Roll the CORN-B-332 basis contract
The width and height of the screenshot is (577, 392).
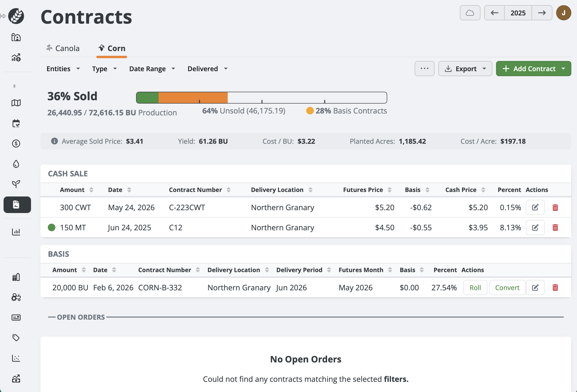475,287
